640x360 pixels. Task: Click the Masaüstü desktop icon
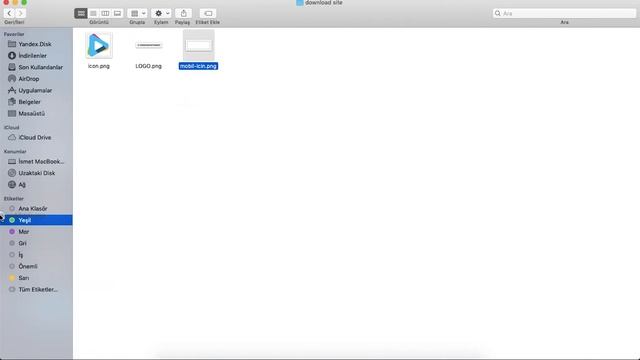tap(12, 113)
